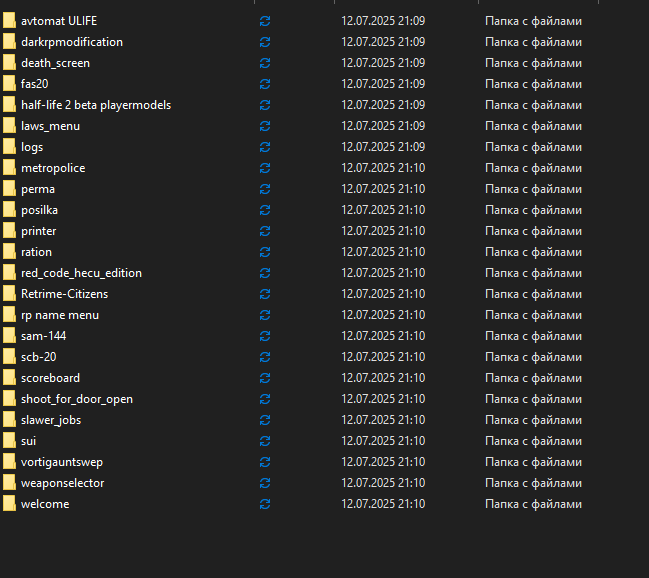Screen dimensions: 649x578
Task: Click sync status icon for shoot_for_door_open
Action: click(x=265, y=399)
